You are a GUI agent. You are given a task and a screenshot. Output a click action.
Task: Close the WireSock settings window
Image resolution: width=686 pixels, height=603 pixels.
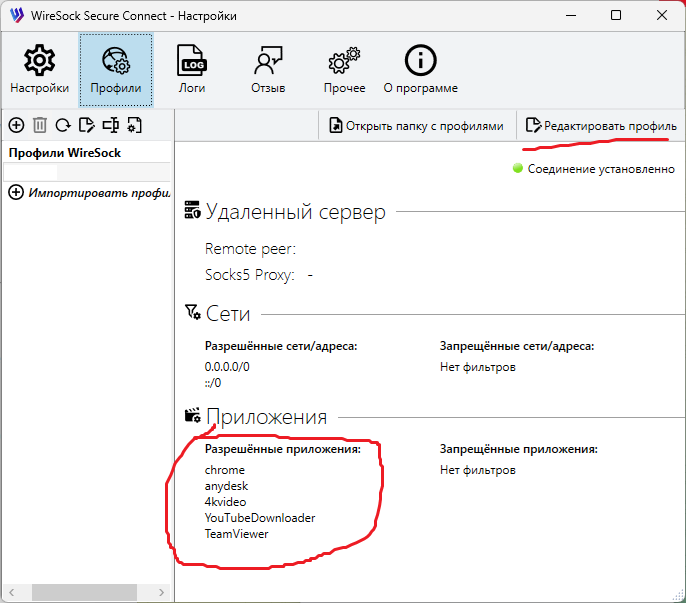pyautogui.click(x=662, y=15)
